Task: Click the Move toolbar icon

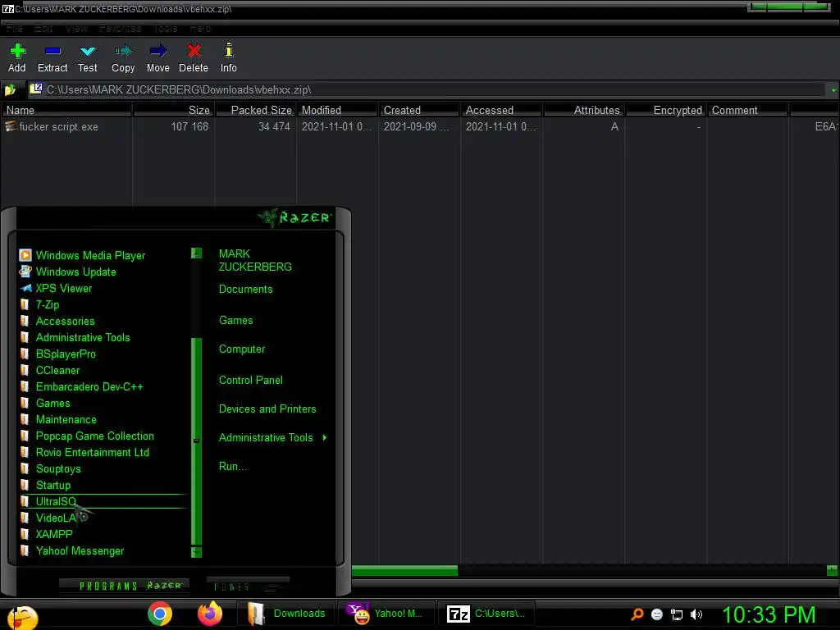Action: pos(158,51)
